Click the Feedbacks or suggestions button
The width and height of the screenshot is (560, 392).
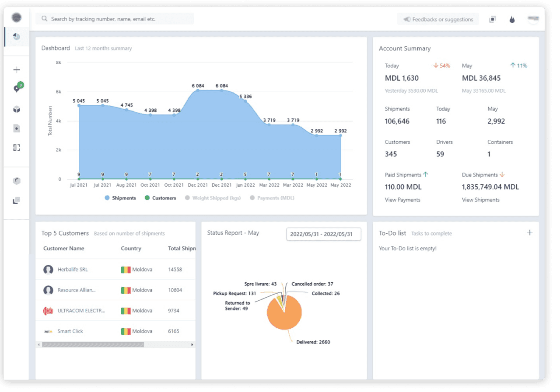point(438,19)
